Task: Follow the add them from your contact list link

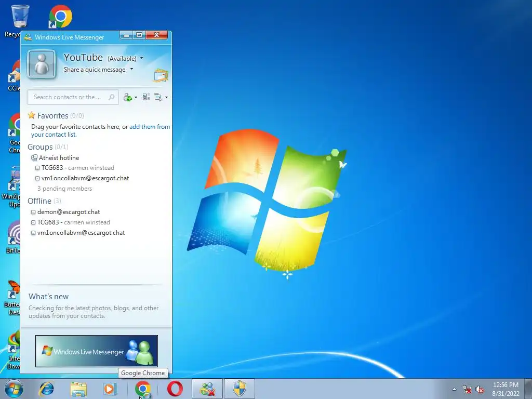Action: point(100,130)
